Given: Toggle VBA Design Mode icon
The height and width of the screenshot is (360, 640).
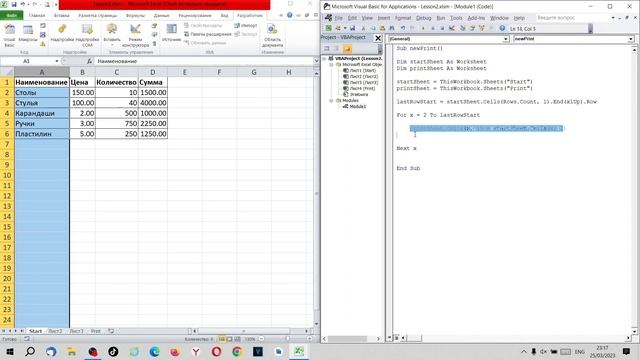Looking at the screenshot, I should coord(452,28).
